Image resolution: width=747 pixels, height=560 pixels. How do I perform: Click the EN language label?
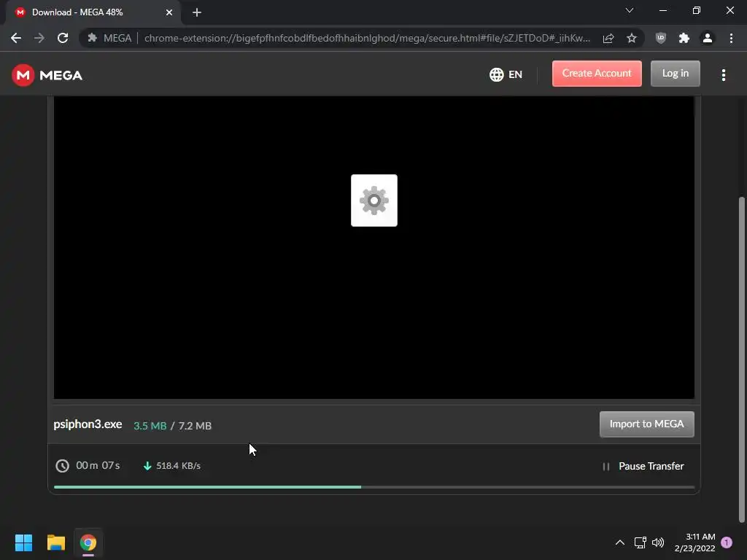click(515, 75)
